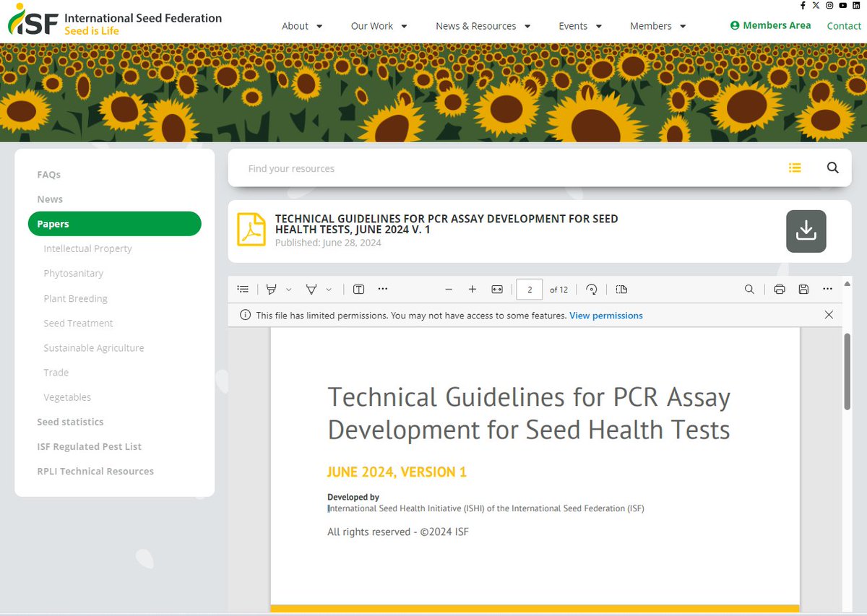
Task: Expand the highlight tool options arrow
Action: point(289,290)
